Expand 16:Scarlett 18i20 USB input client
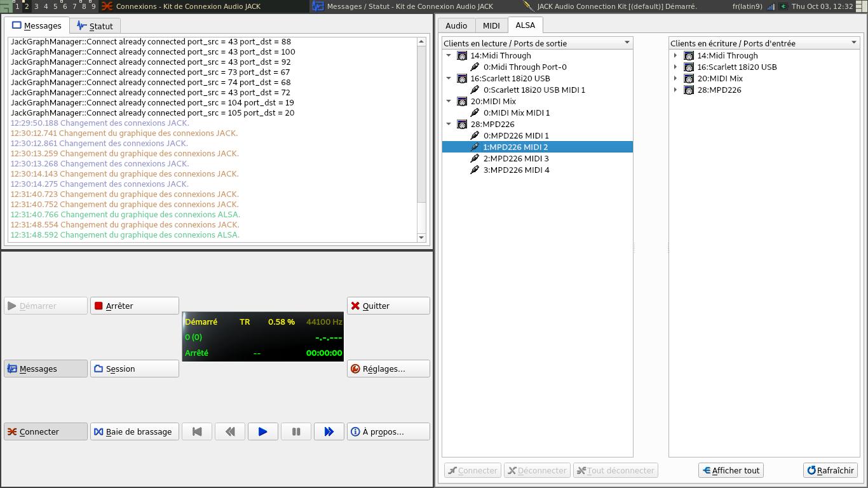 675,67
